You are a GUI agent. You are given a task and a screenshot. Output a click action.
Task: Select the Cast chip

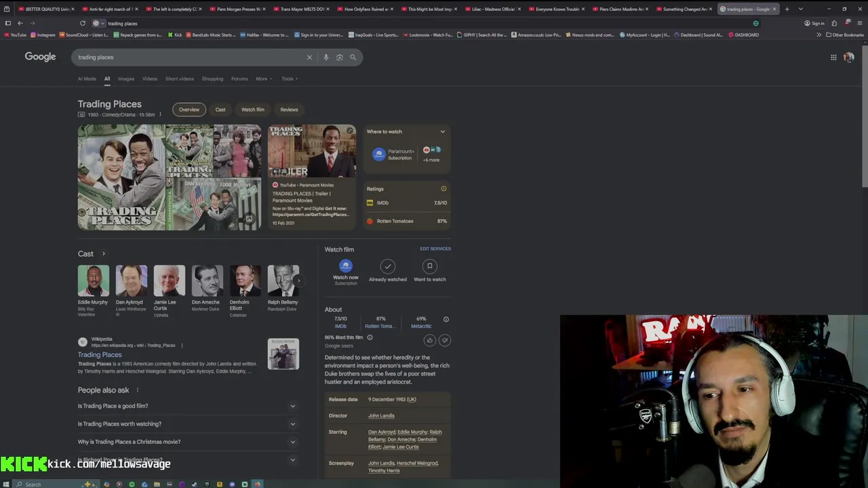(220, 110)
